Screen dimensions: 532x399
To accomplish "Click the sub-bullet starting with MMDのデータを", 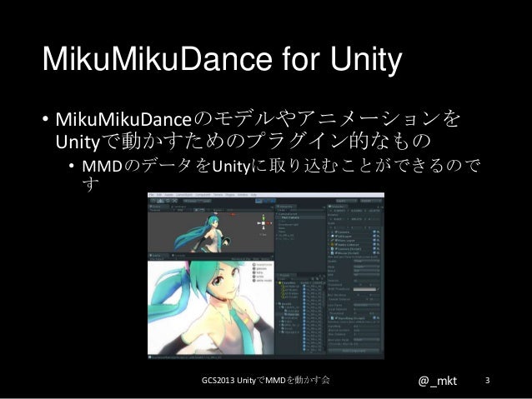I will (281, 174).
